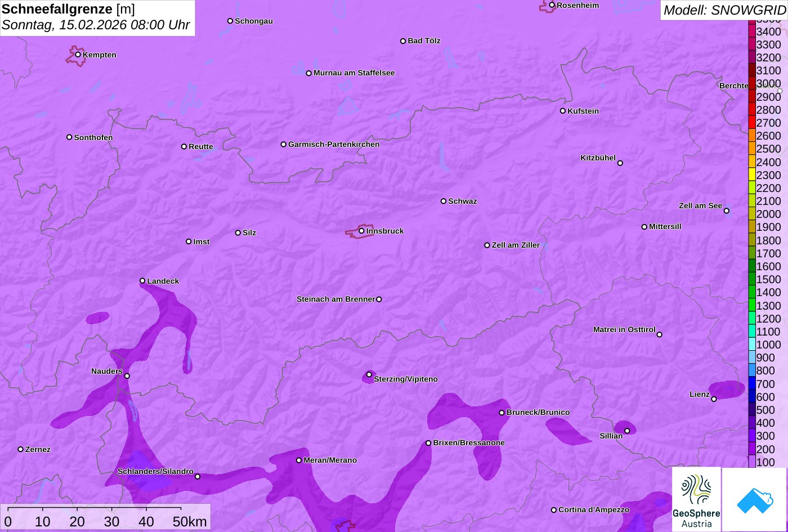The height and width of the screenshot is (532, 788).
Task: Click the 1500 m green legend swatch
Action: point(752,279)
